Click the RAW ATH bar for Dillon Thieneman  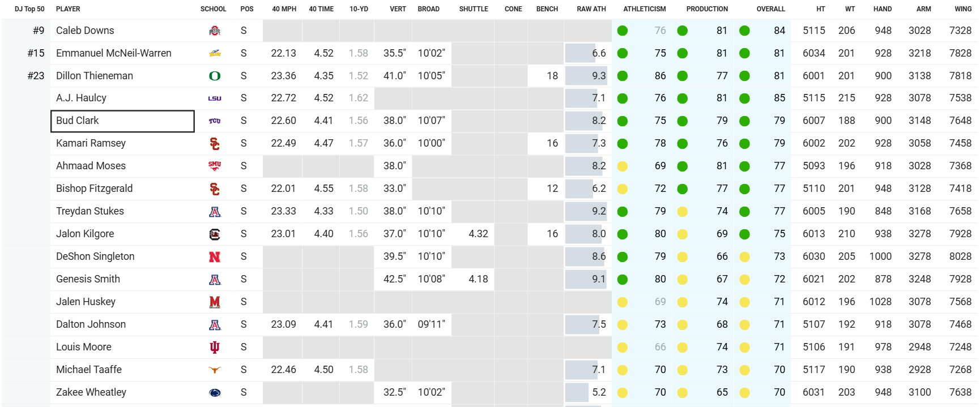coord(586,76)
